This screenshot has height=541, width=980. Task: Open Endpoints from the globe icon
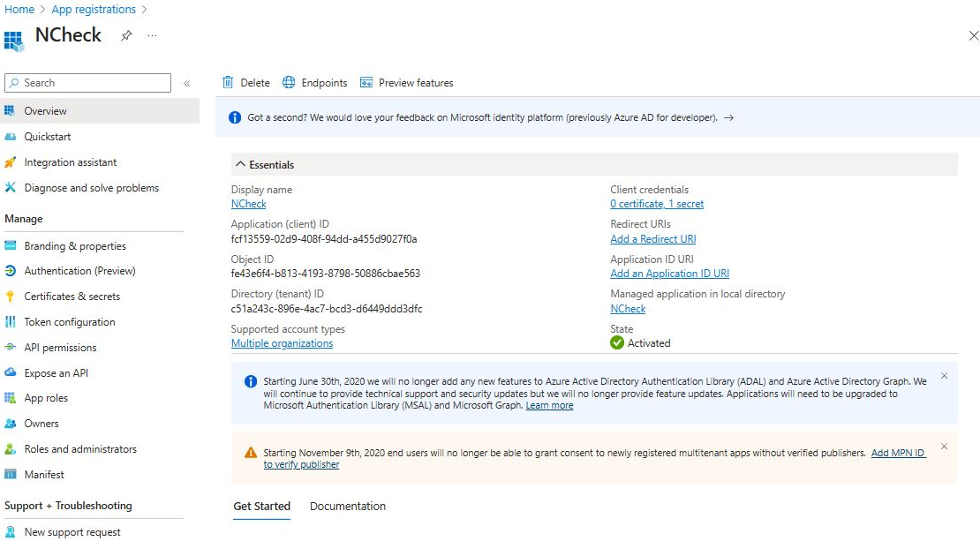289,83
